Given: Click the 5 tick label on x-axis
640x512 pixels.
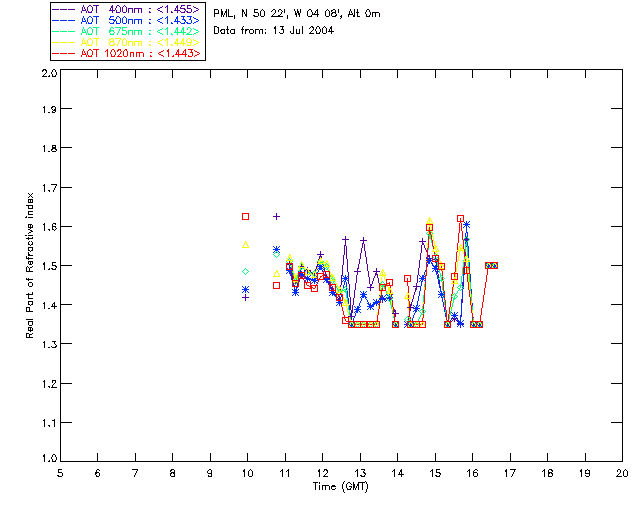Looking at the screenshot, I should (x=60, y=473).
